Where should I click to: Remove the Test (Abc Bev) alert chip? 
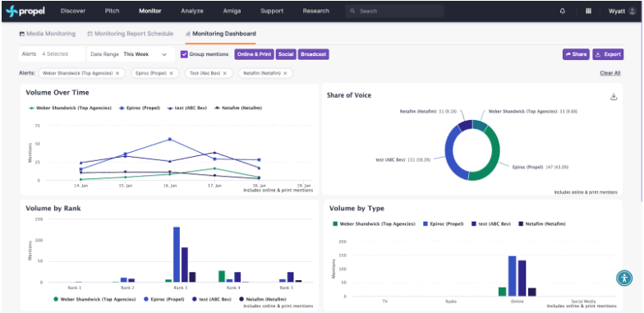[x=225, y=73]
